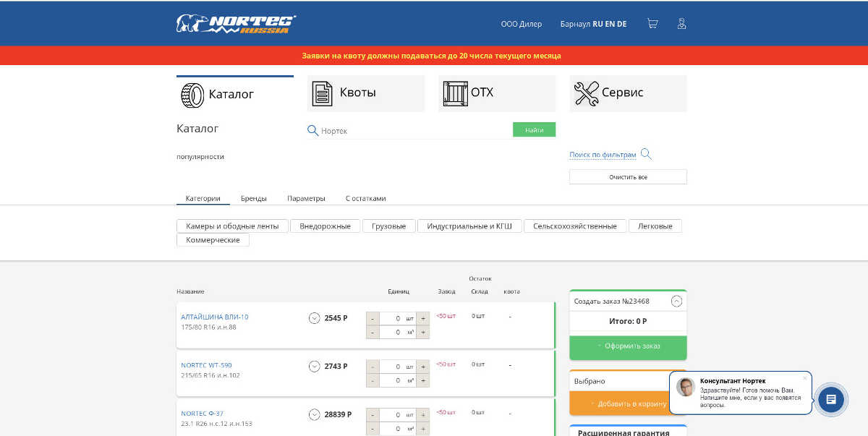
Task: Increase м³ quantity for NORTEC WT-590
Action: 423,380
